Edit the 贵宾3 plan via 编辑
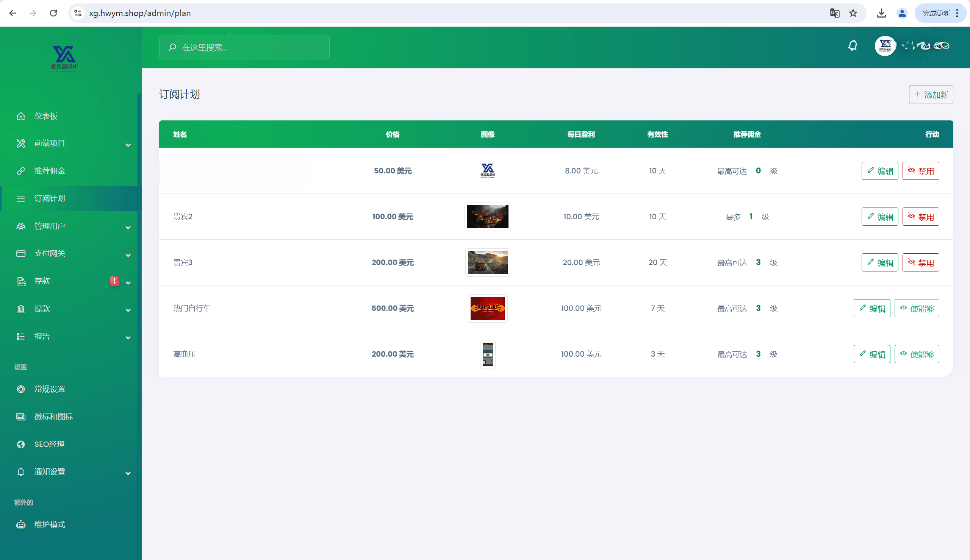970x560 pixels. point(879,262)
